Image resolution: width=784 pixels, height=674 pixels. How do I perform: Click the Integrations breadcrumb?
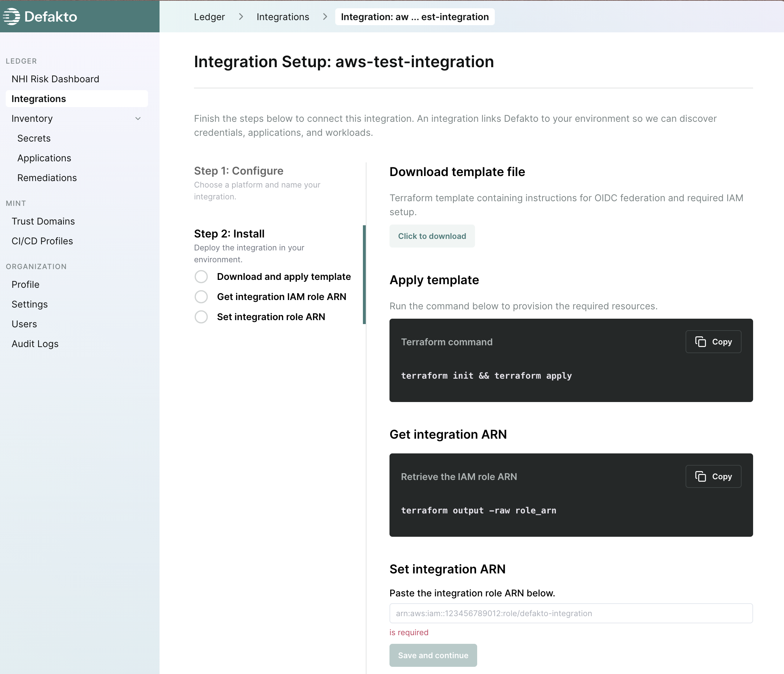coord(283,17)
